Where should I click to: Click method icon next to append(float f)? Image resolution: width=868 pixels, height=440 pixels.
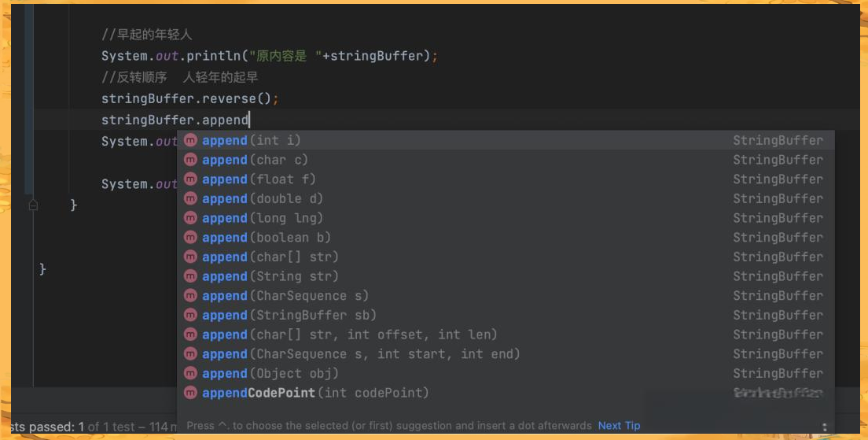pos(190,179)
